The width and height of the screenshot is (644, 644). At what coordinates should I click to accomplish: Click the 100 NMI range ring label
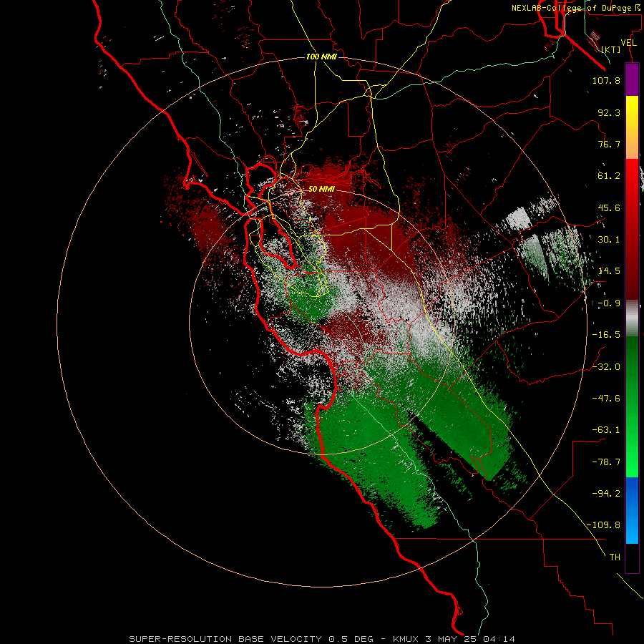click(x=321, y=57)
